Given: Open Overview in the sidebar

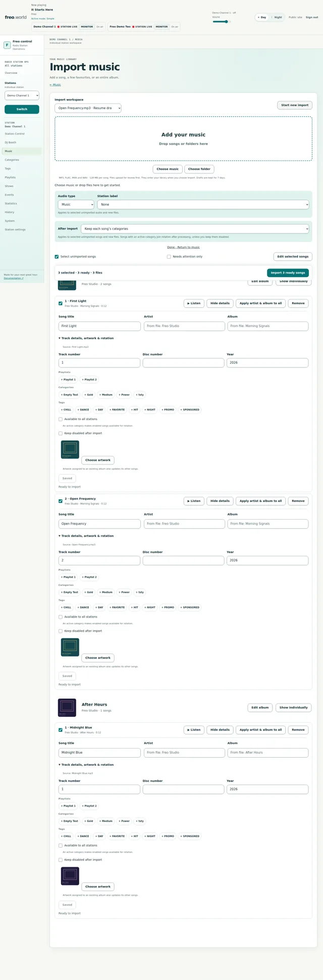Looking at the screenshot, I should point(11,73).
